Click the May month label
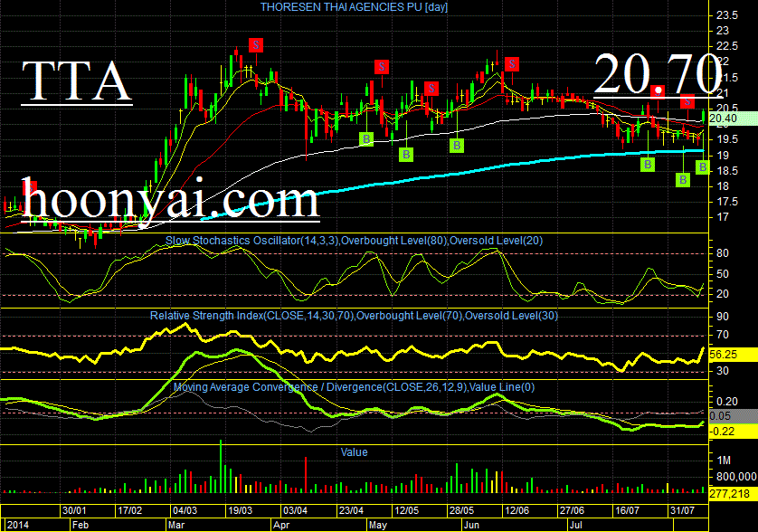 pos(378,525)
